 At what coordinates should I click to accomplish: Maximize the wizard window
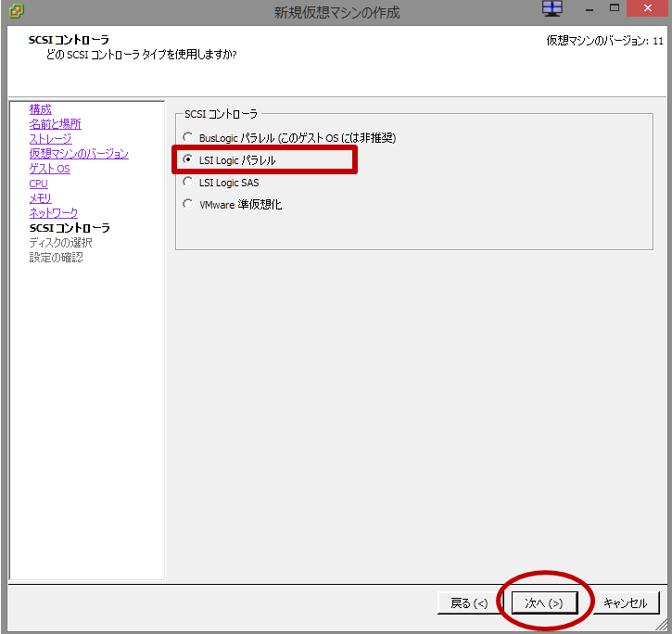(615, 8)
